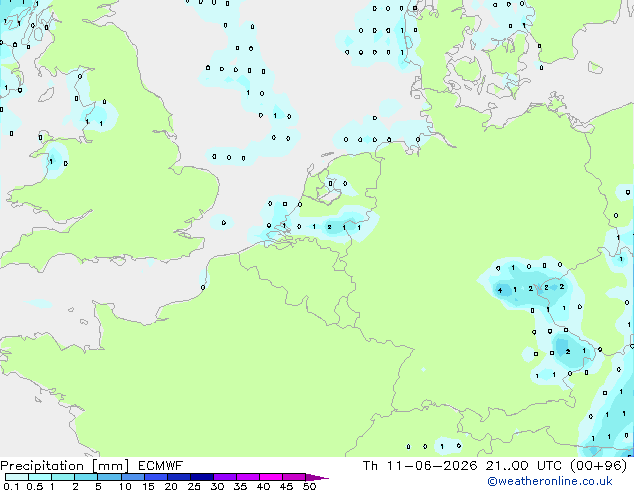
Task: Click the 35–40 mm legend swatch
Action: [247, 477]
